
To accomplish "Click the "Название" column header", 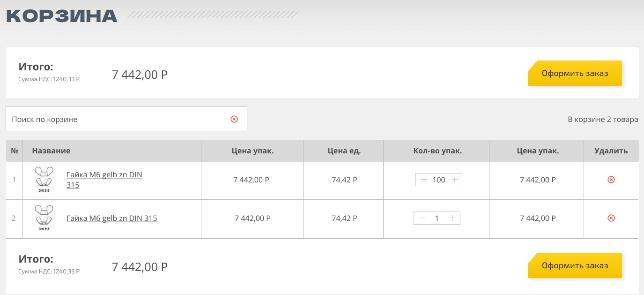I will click(x=51, y=151).
